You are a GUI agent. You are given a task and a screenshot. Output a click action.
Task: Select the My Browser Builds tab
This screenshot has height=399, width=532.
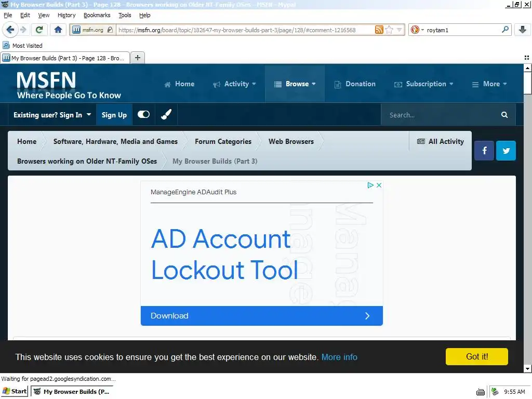tap(65, 58)
